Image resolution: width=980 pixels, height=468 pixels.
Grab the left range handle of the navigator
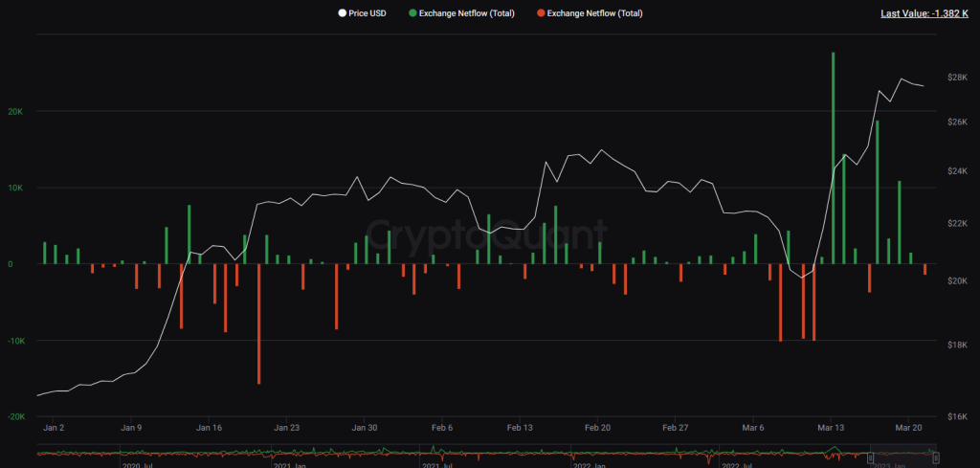(870, 458)
